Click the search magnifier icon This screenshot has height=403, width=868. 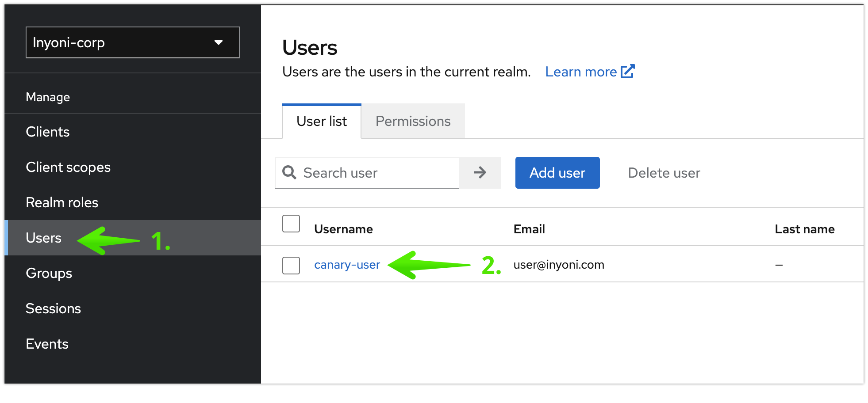click(x=289, y=172)
